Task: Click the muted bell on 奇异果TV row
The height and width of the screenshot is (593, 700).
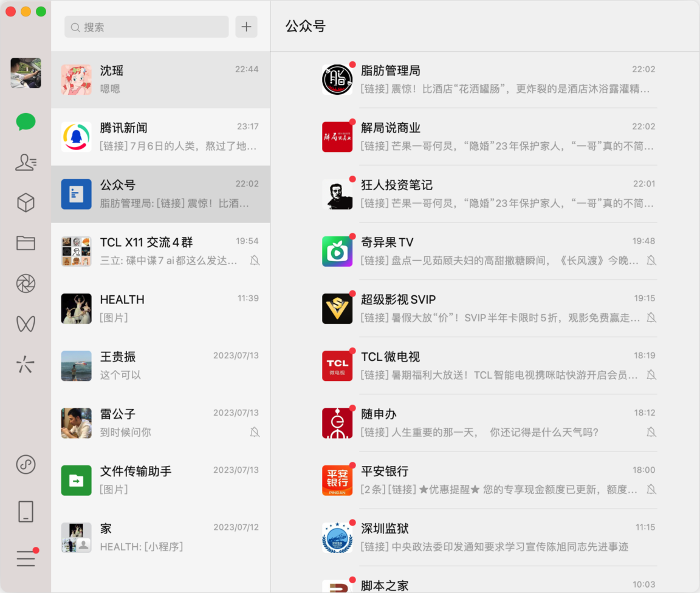Action: point(651,260)
